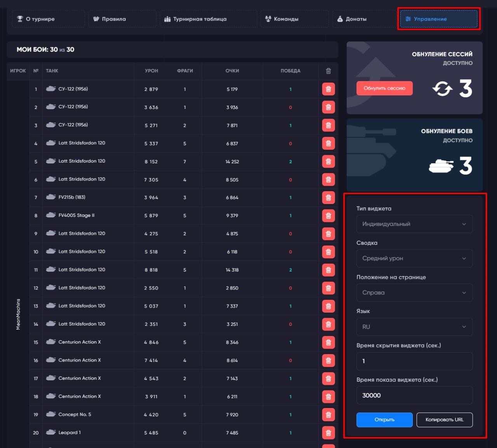The height and width of the screenshot is (448, 497).
Task: Go to the Команды tab
Action: pyautogui.click(x=295, y=19)
